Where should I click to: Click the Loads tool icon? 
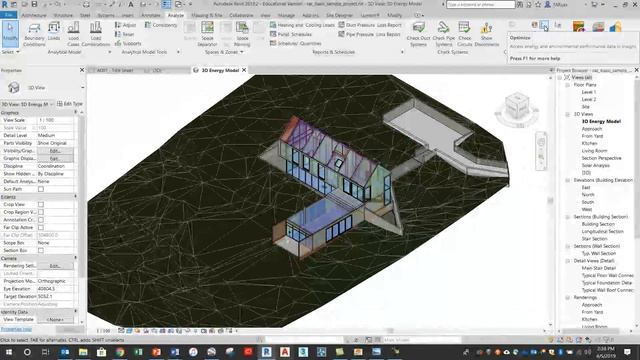coord(54,32)
